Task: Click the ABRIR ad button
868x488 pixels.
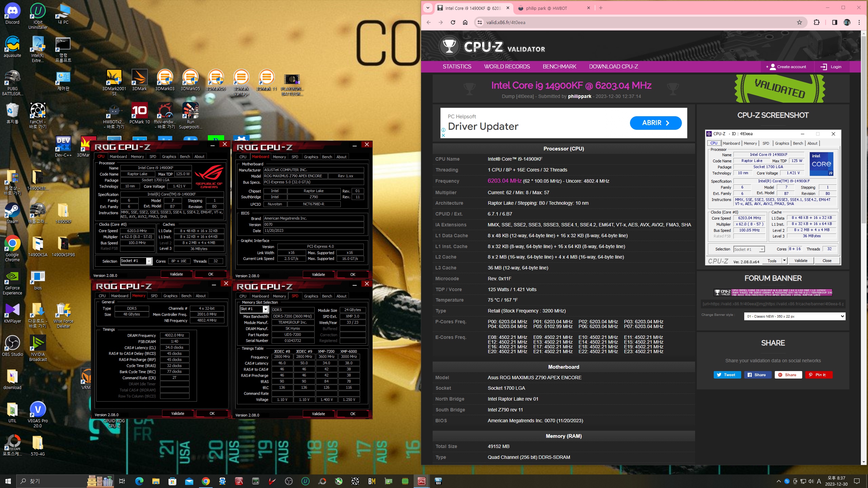Action: [x=655, y=123]
